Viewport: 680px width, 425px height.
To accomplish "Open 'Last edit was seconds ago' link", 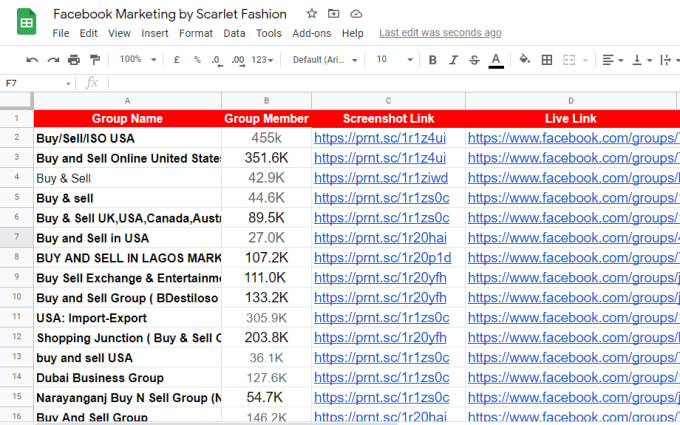I will coord(440,33).
